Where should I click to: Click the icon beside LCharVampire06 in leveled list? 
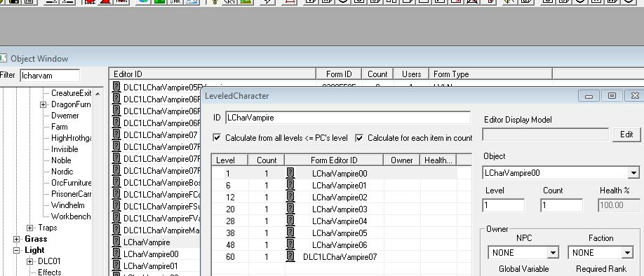[290, 245]
